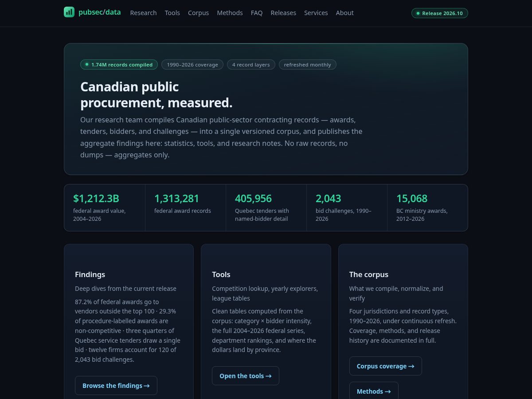The width and height of the screenshot is (532, 399).
Task: Click the 1.74M records compiled pill
Action: pos(119,65)
